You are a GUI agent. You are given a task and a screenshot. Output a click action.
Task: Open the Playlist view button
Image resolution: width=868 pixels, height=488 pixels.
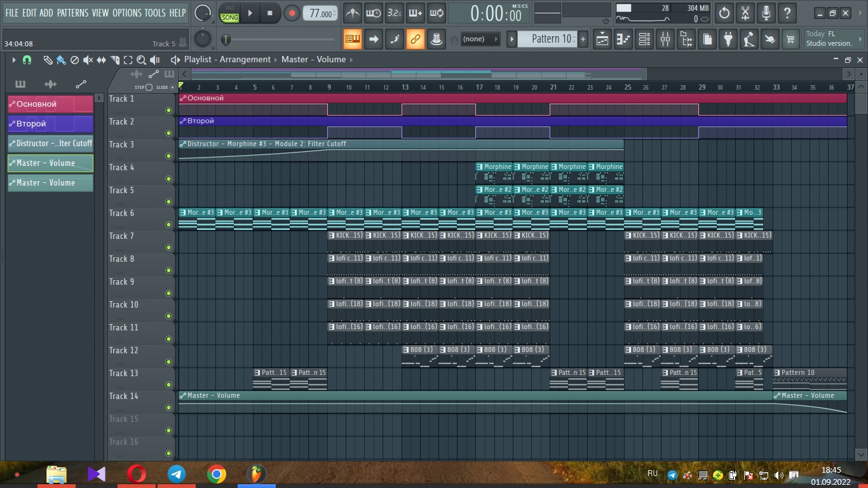pos(602,39)
